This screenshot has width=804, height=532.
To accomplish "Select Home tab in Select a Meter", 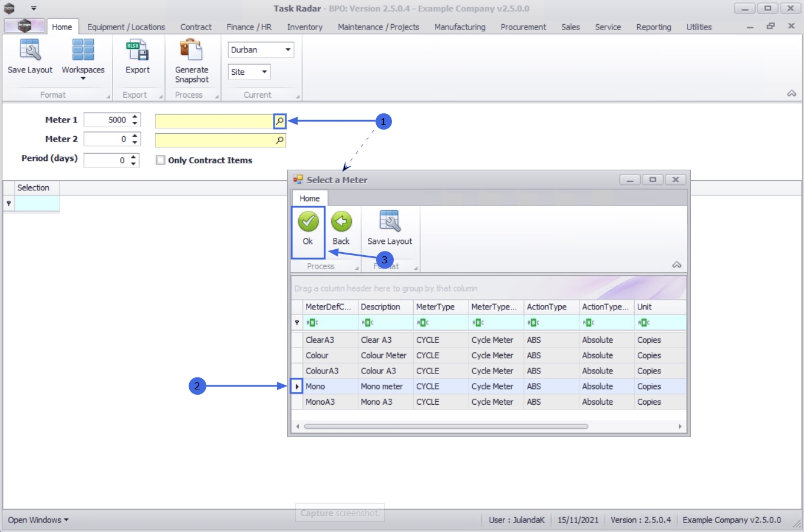I will (x=309, y=199).
